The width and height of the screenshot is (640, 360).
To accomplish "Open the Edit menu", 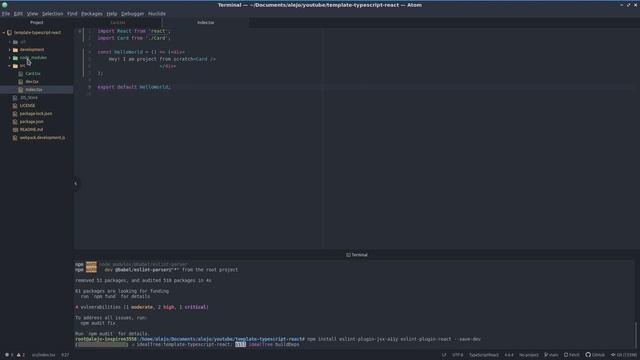I will click(18, 13).
